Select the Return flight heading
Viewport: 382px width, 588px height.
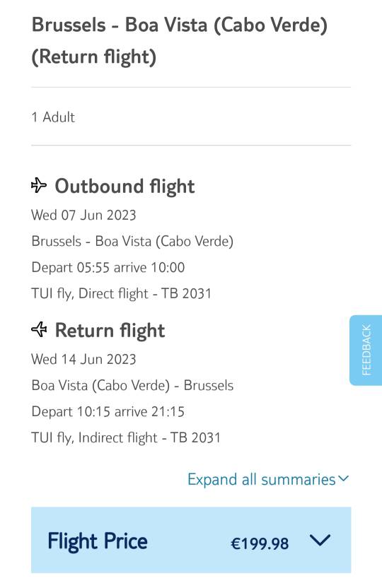(110, 331)
